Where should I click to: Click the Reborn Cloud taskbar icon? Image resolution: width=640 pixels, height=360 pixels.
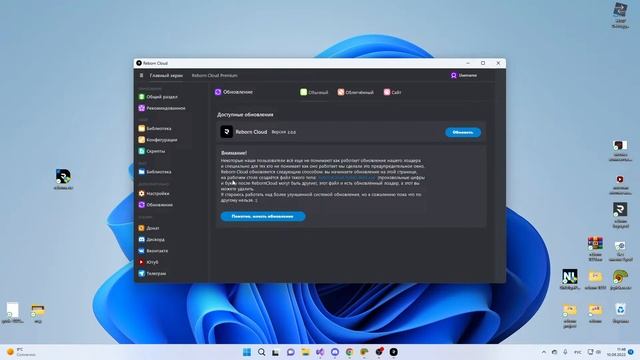click(x=393, y=352)
